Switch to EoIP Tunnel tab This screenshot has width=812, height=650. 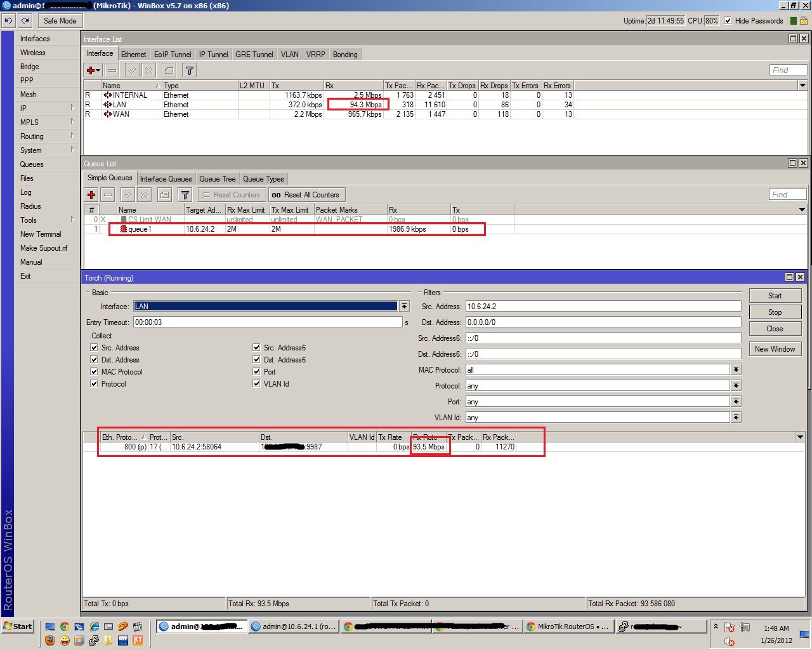[x=173, y=55]
